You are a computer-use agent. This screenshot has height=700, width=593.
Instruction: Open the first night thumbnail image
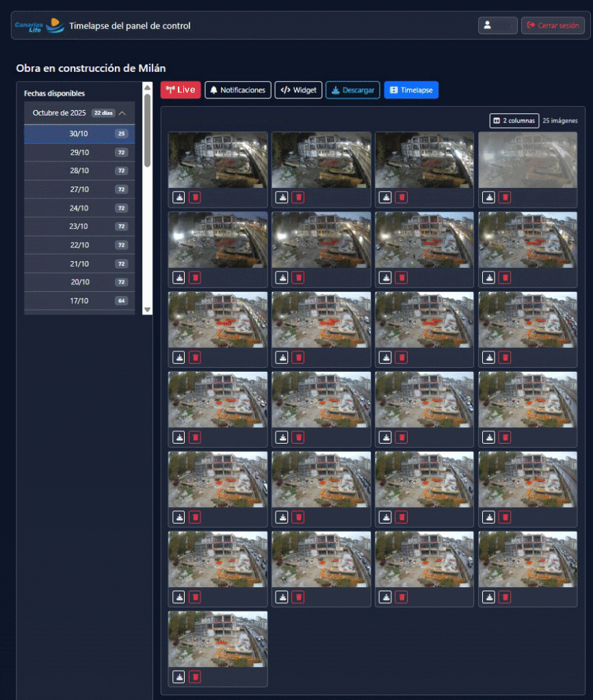click(218, 160)
